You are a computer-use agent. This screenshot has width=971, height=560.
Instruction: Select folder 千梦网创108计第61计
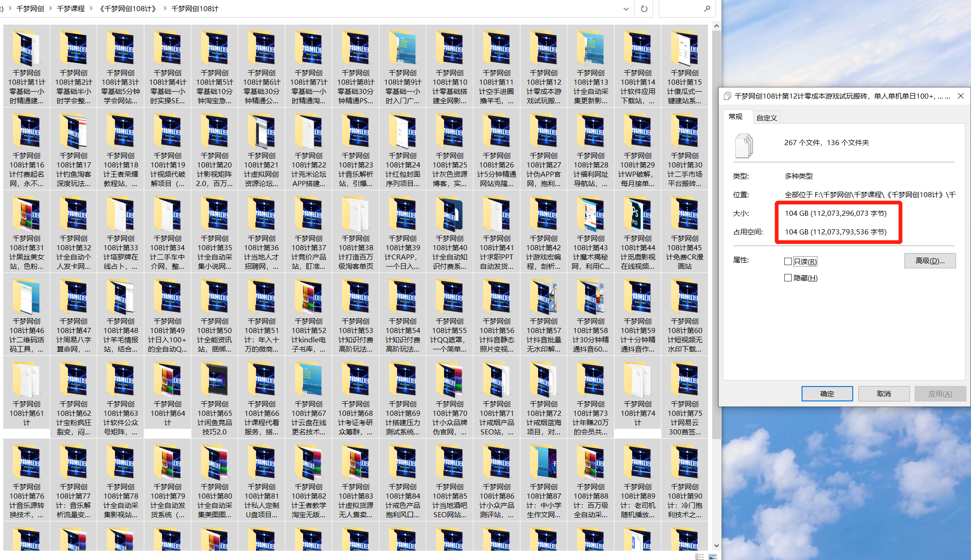pyautogui.click(x=27, y=380)
